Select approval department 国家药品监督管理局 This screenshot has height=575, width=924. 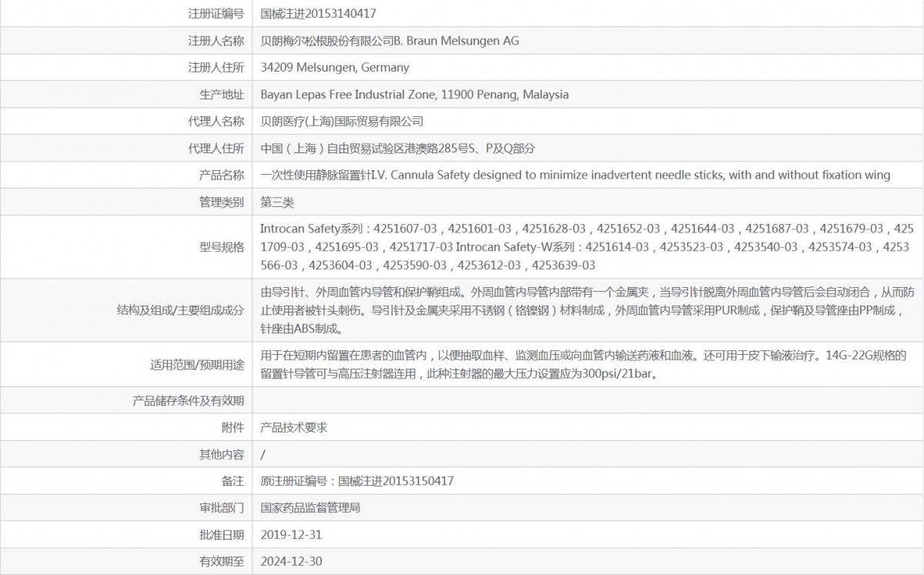coord(310,508)
